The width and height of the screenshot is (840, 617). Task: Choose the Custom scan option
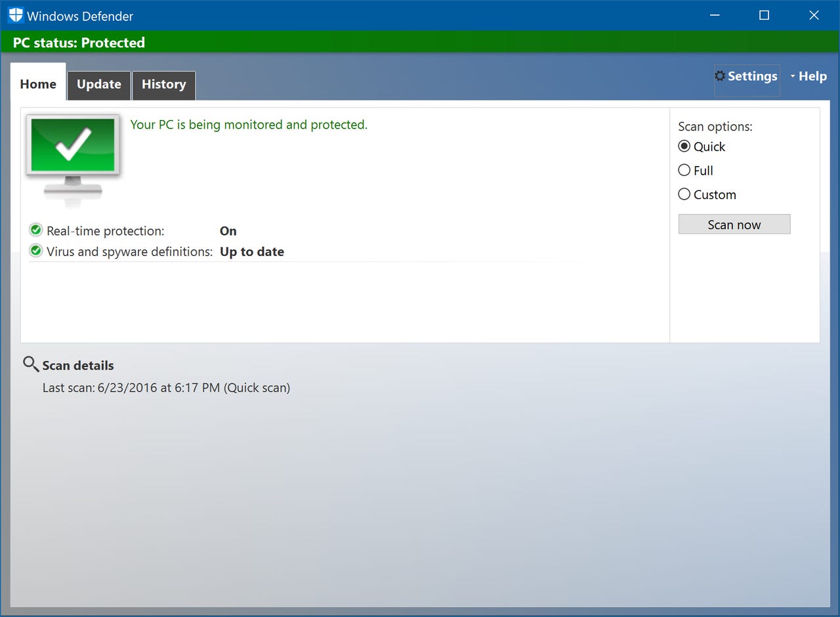(x=684, y=194)
